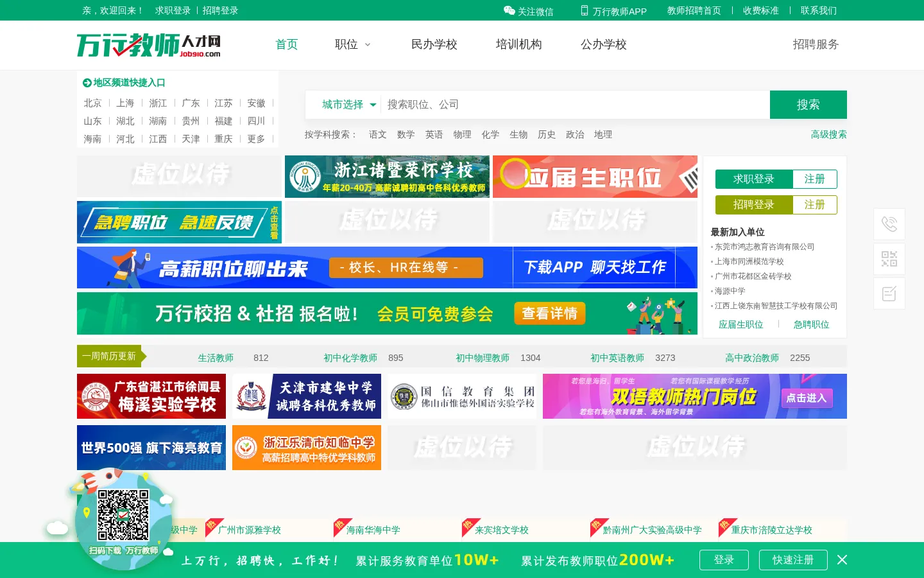Open the 收费标准 top link

click(761, 10)
